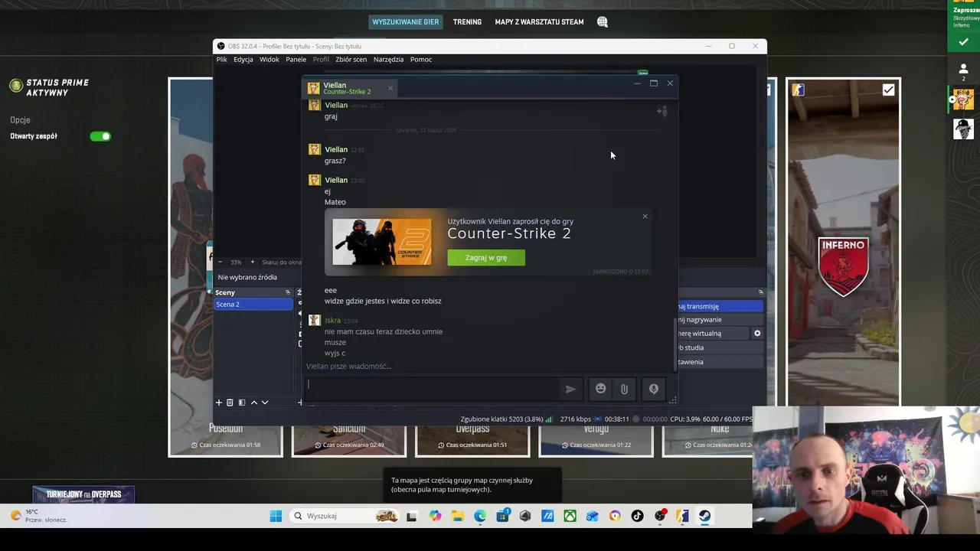Move the scene up in OBS
Viewport: 980px width, 551px height.
[254, 403]
